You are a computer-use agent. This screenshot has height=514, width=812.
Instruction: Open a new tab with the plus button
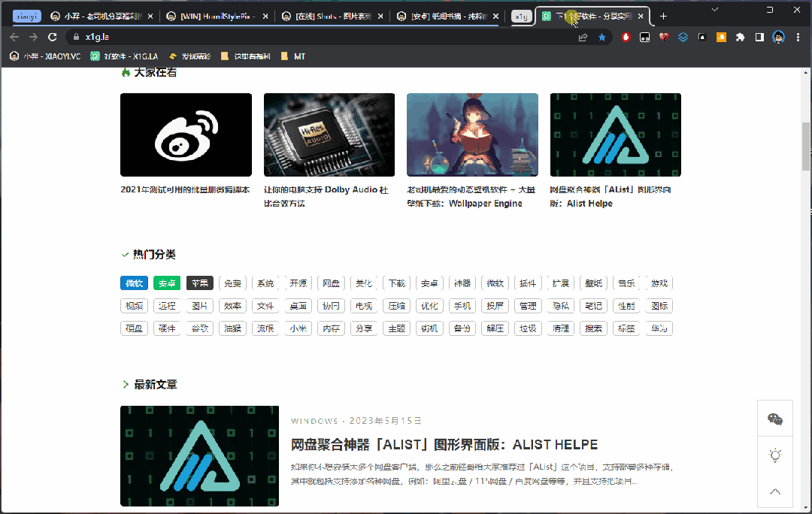(x=663, y=16)
